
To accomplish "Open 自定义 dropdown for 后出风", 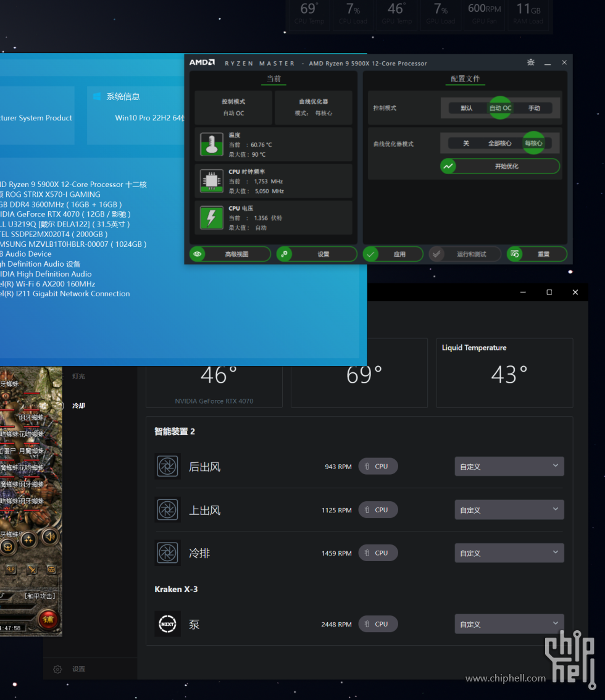I will [x=509, y=467].
